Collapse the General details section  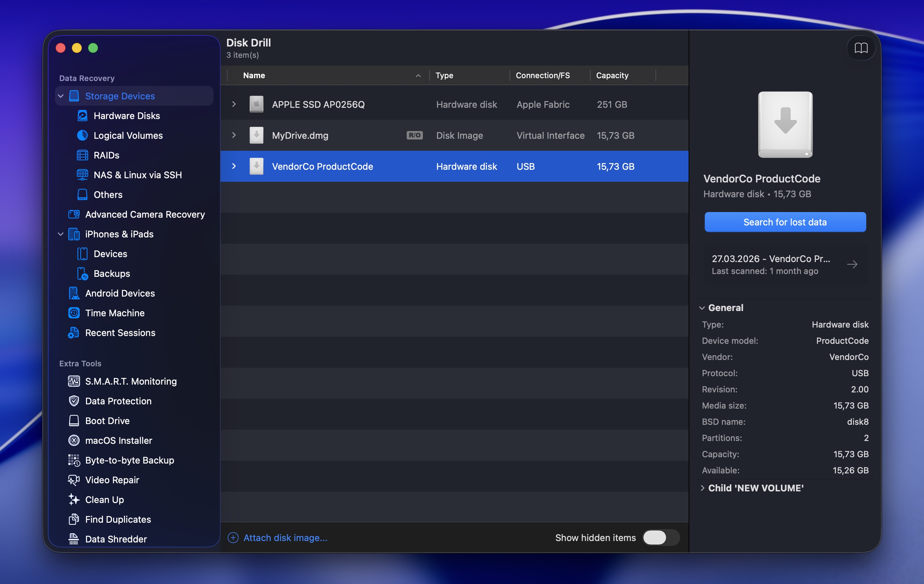click(x=702, y=308)
